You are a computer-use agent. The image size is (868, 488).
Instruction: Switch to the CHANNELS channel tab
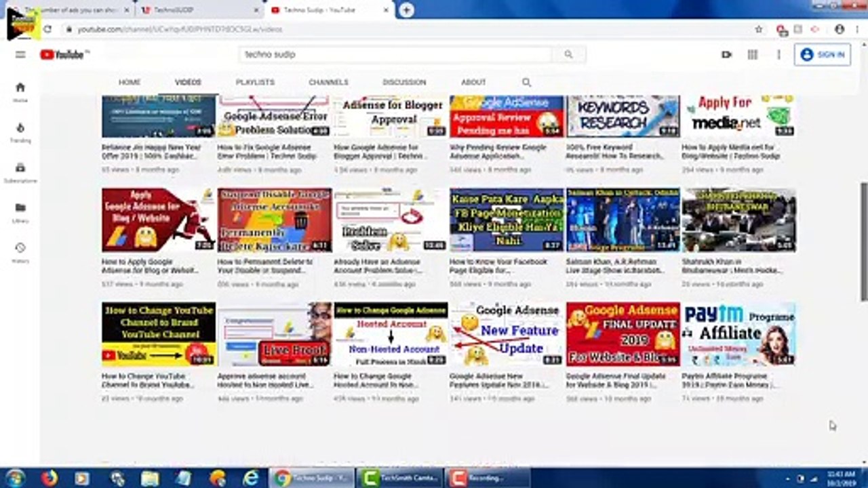328,82
